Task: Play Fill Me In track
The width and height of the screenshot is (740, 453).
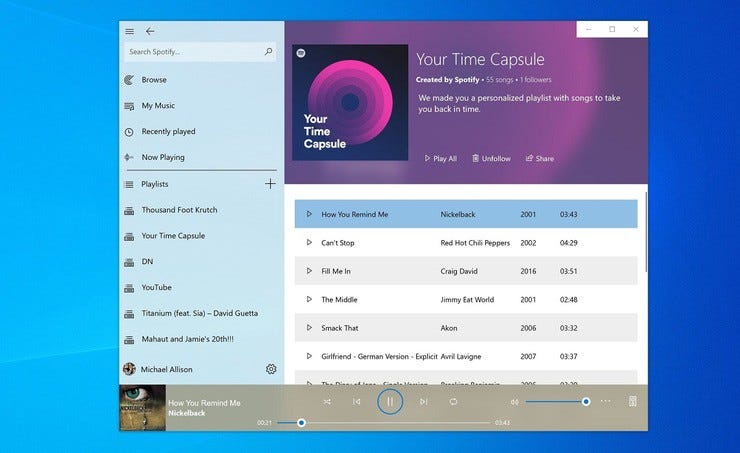Action: coord(309,271)
